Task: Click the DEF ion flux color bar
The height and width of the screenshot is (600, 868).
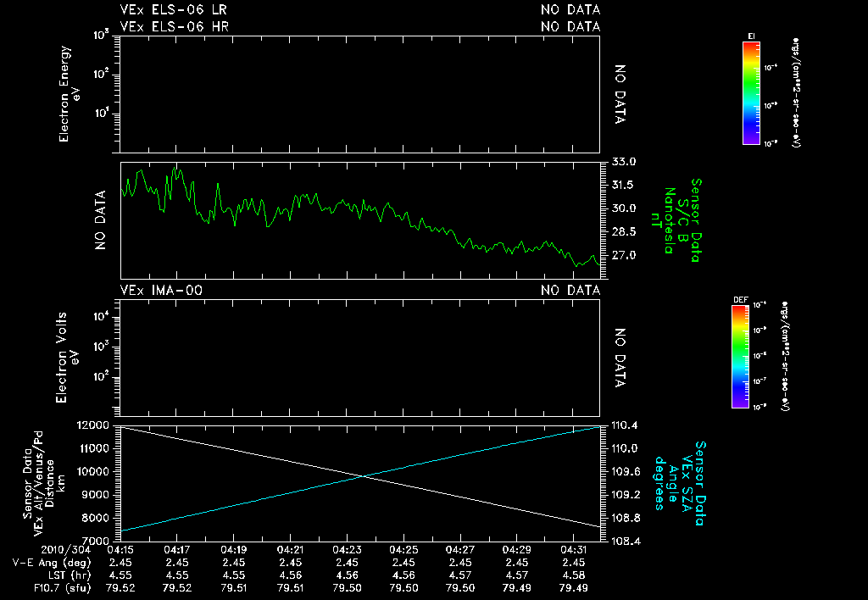Action: pyautogui.click(x=740, y=357)
